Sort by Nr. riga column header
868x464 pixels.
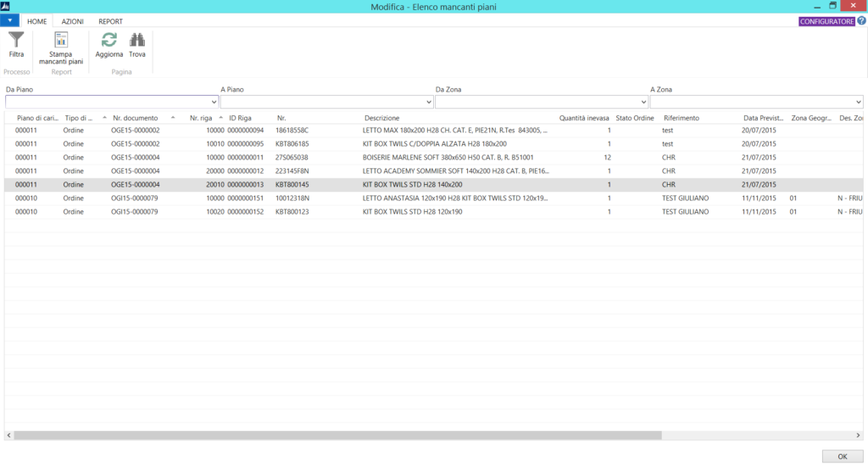(201, 118)
